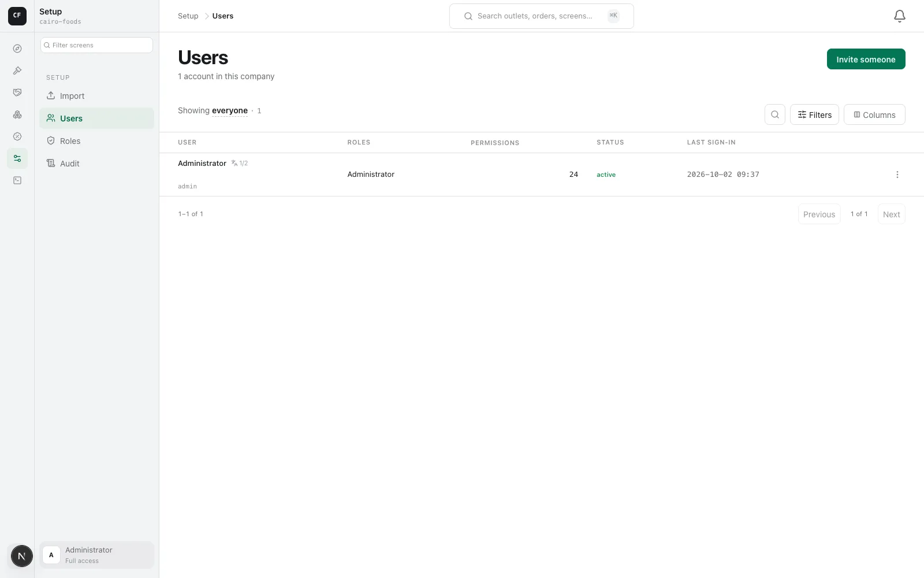Open the handshake icon section

pos(17,92)
